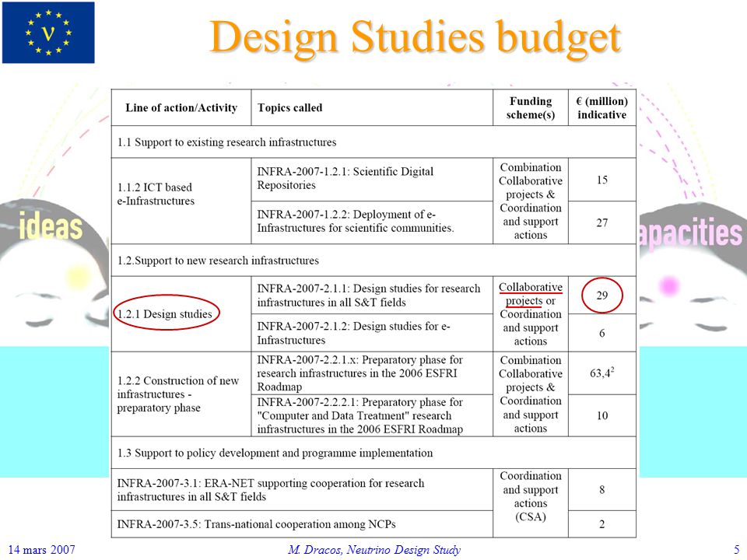Click the budget value '2'
This screenshot has height=560, width=747.
[602, 524]
